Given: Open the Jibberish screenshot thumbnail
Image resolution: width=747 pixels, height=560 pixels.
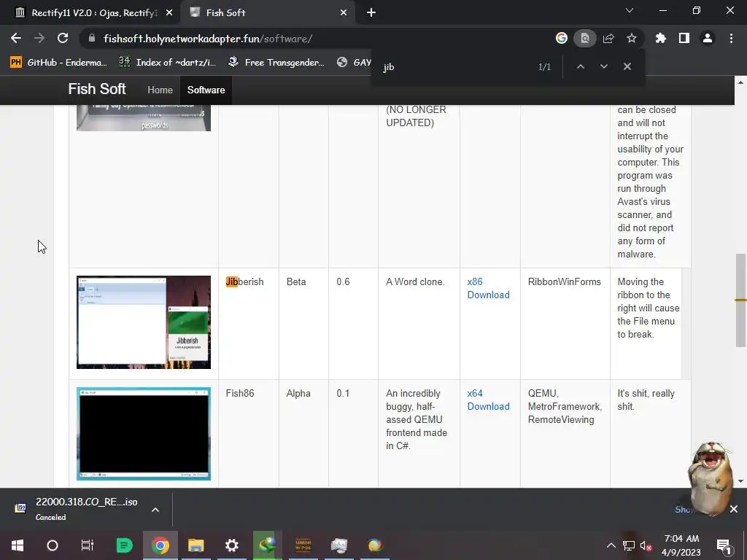Looking at the screenshot, I should [x=144, y=322].
